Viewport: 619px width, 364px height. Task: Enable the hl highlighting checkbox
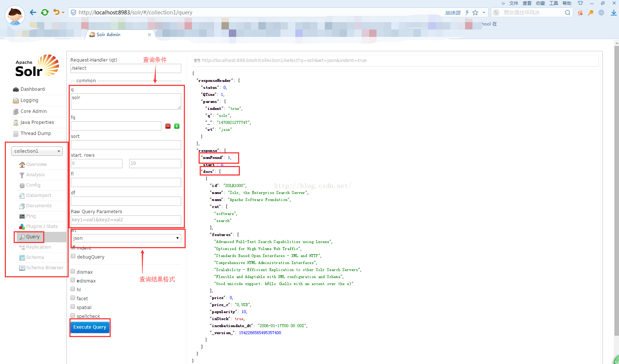[73, 289]
